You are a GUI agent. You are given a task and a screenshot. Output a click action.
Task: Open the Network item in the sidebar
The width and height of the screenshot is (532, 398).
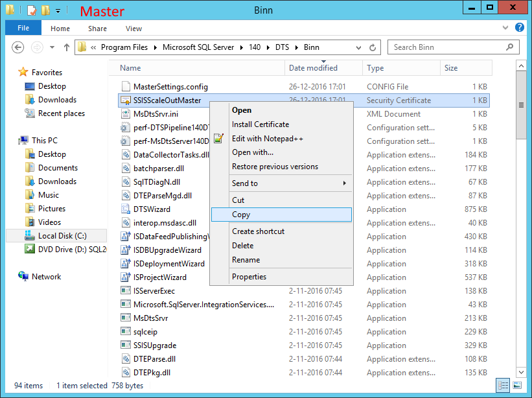click(x=45, y=276)
